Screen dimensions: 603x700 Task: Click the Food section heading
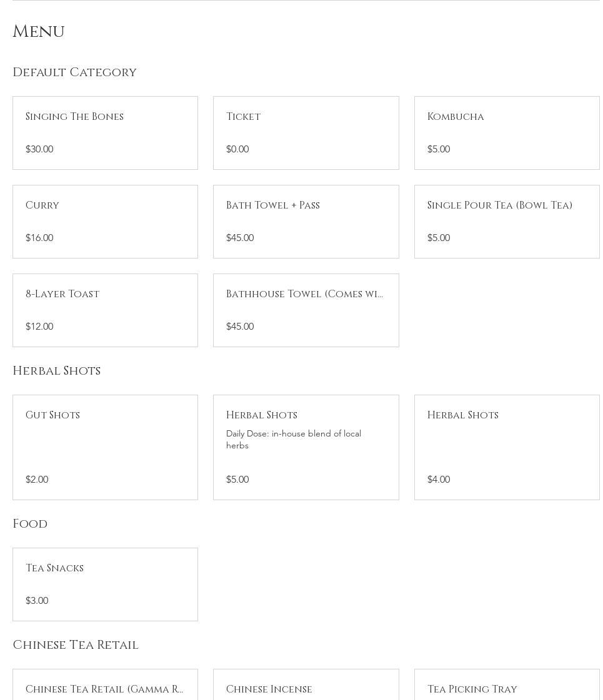(x=30, y=524)
